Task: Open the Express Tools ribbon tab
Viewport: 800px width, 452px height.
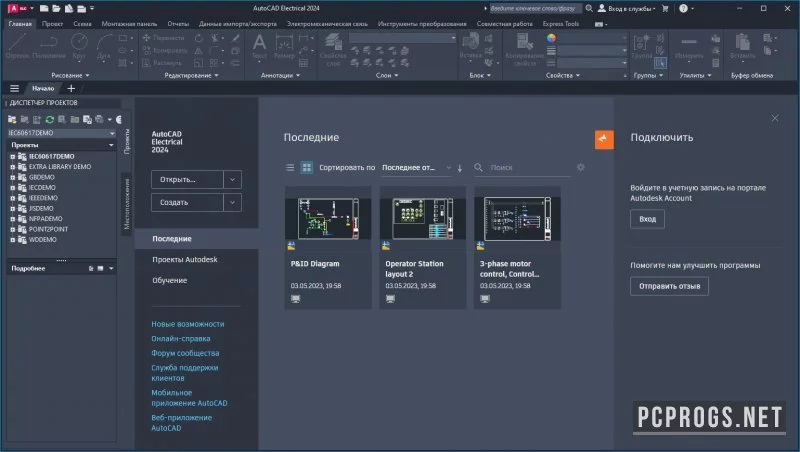Action: tap(560, 24)
